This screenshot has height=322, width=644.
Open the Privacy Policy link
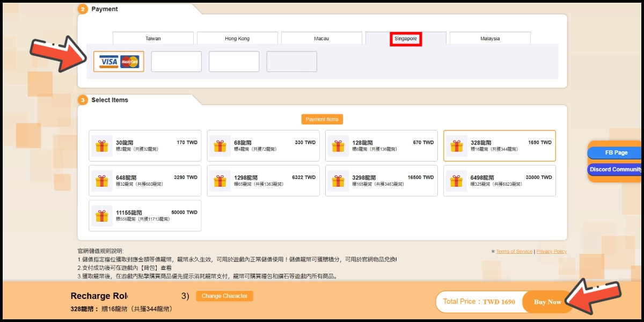click(551, 252)
